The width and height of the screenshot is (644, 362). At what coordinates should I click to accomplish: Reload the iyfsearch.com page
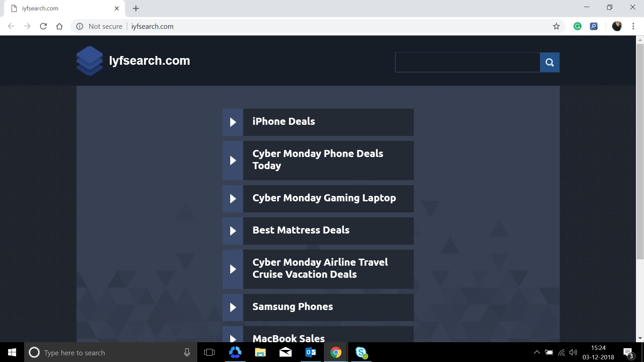(43, 26)
